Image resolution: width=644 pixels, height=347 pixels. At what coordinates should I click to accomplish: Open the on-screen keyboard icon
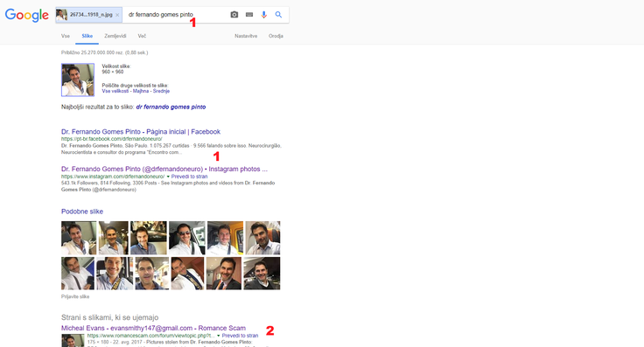249,14
